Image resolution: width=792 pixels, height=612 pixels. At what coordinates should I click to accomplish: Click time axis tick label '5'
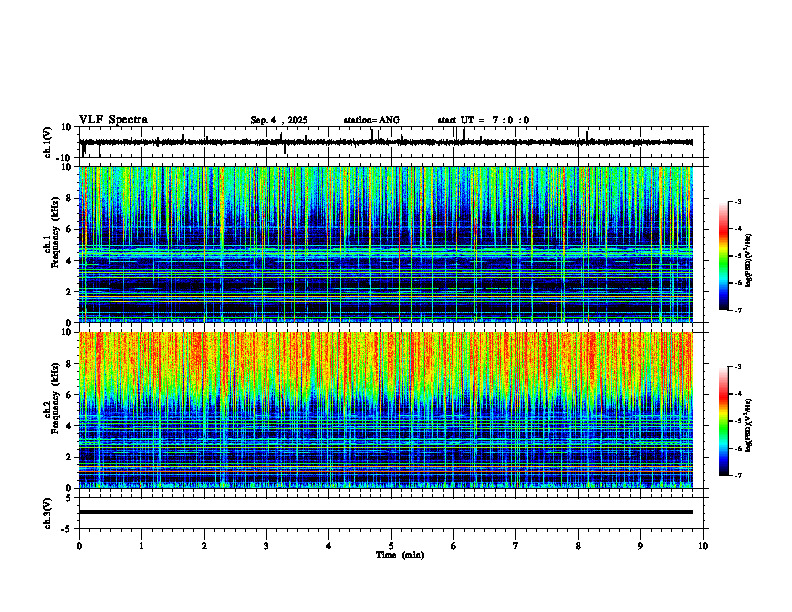[391, 546]
